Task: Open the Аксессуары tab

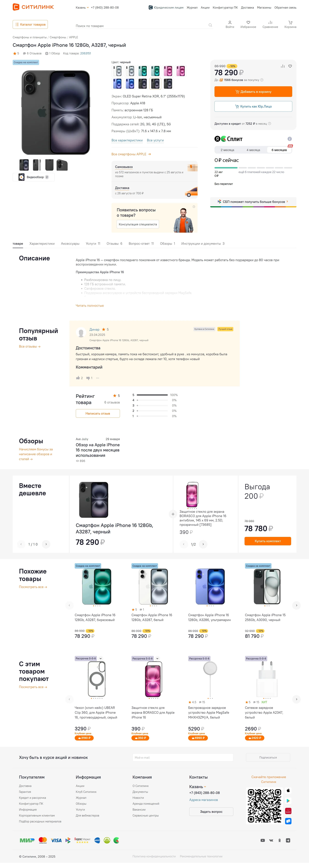Action: [x=70, y=244]
